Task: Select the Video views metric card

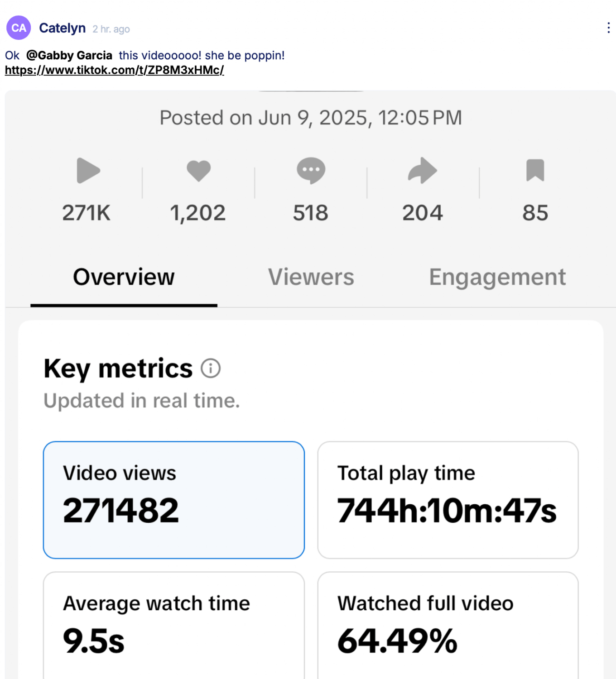Action: [x=174, y=500]
